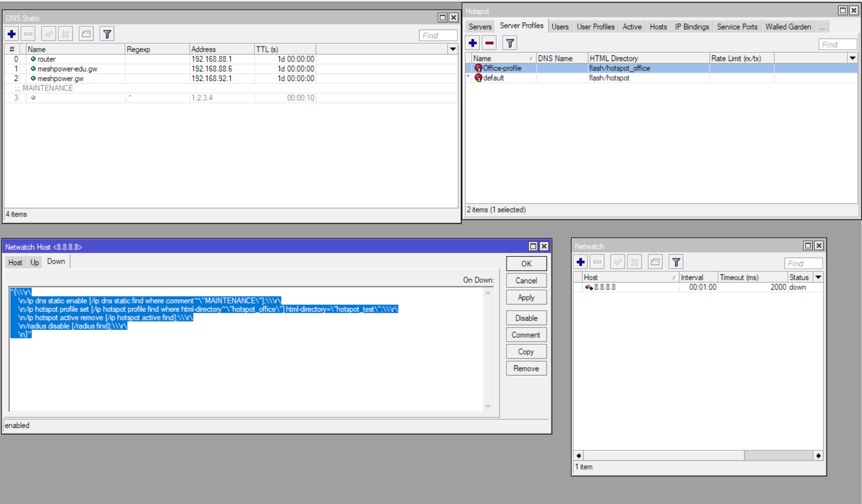Image resolution: width=862 pixels, height=504 pixels.
Task: Click the Find field in DNS Static
Action: tap(438, 35)
